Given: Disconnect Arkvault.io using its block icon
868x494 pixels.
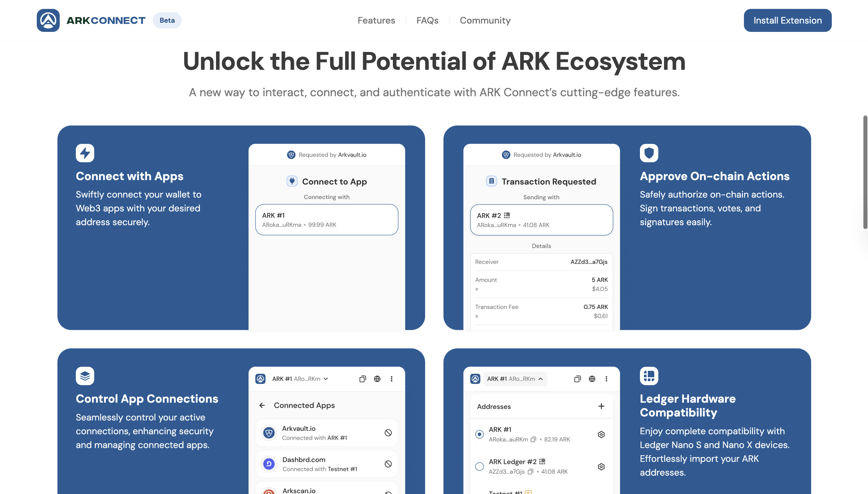Looking at the screenshot, I should point(388,433).
